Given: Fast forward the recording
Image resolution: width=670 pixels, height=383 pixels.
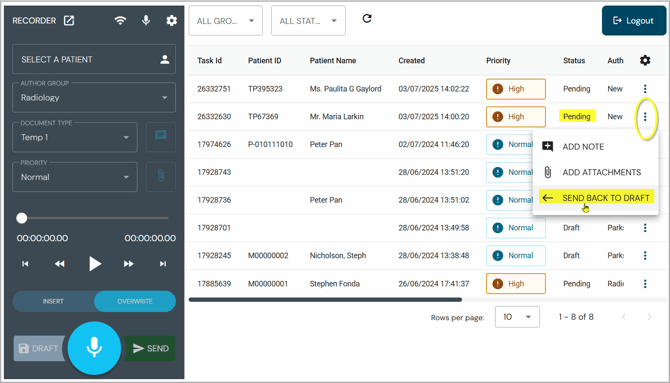Looking at the screenshot, I should (129, 264).
